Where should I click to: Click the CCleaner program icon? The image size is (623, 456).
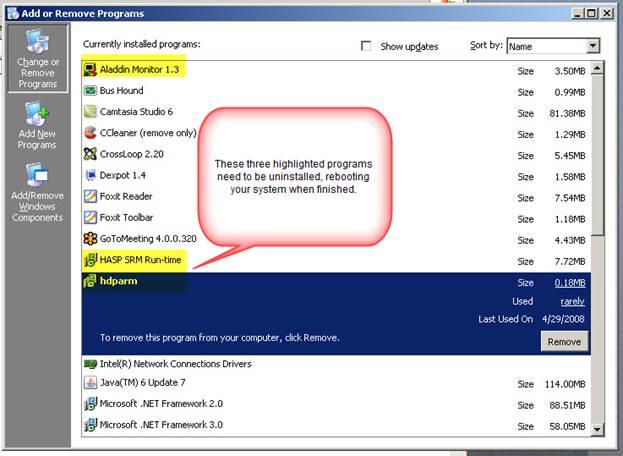(90, 133)
